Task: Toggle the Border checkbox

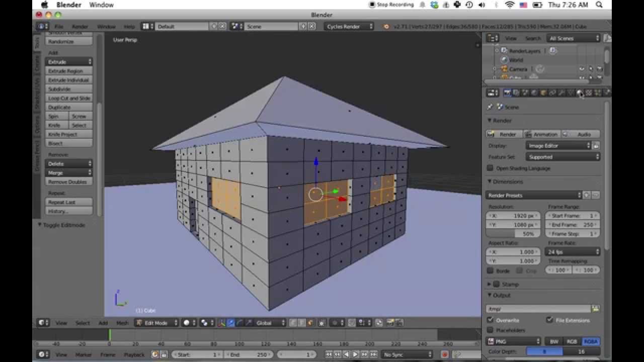Action: 490,270
